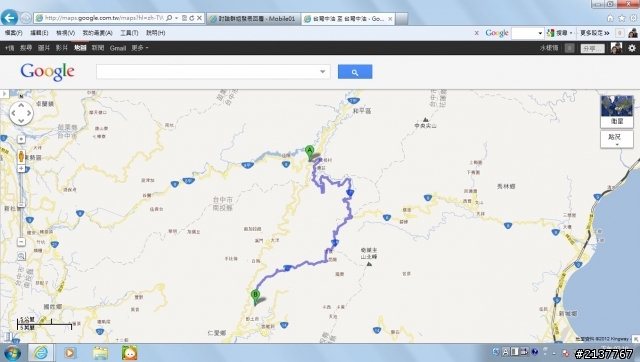640x362 pixels.
Task: Close the active Google Maps tab
Action: pos(390,19)
